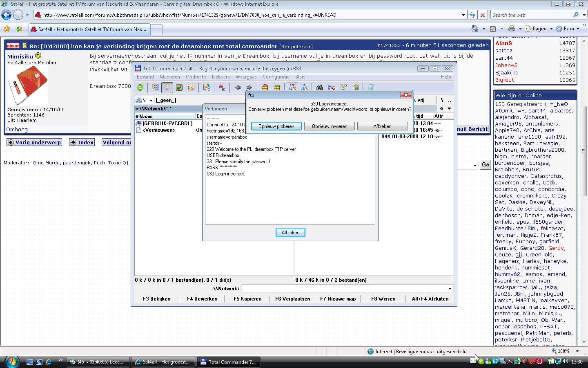This screenshot has width=588, height=368.
Task: Switch to Total Commander taskbar button
Action: point(228,362)
